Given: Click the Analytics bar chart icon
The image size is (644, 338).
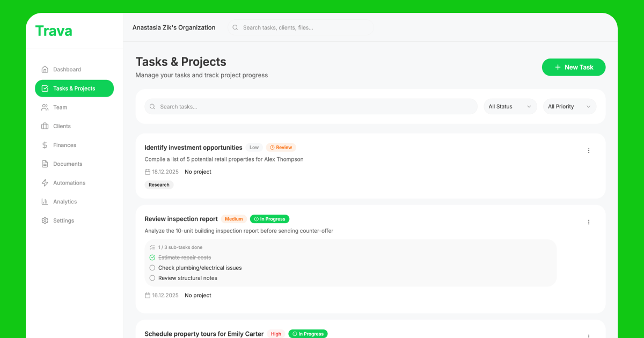Looking at the screenshot, I should [45, 202].
